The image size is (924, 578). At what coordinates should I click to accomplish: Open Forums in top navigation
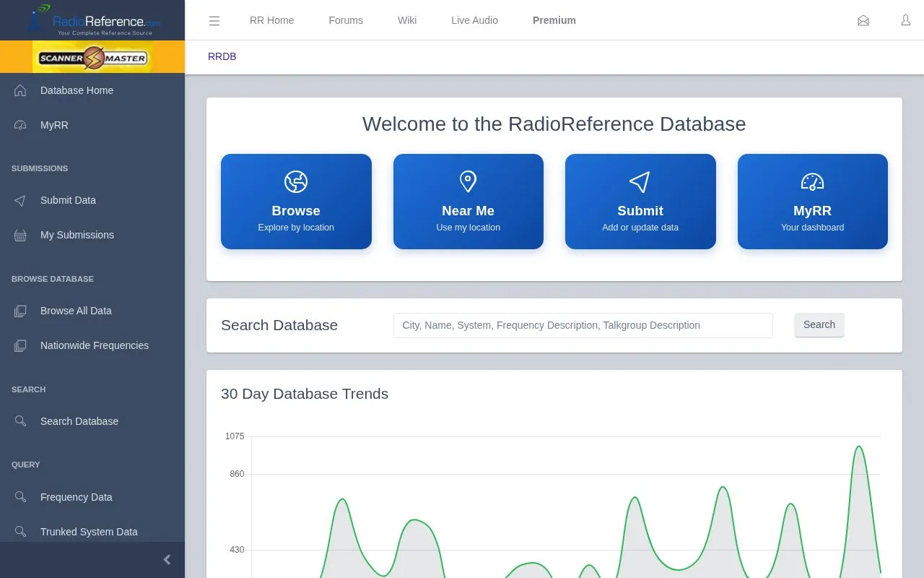coord(346,20)
